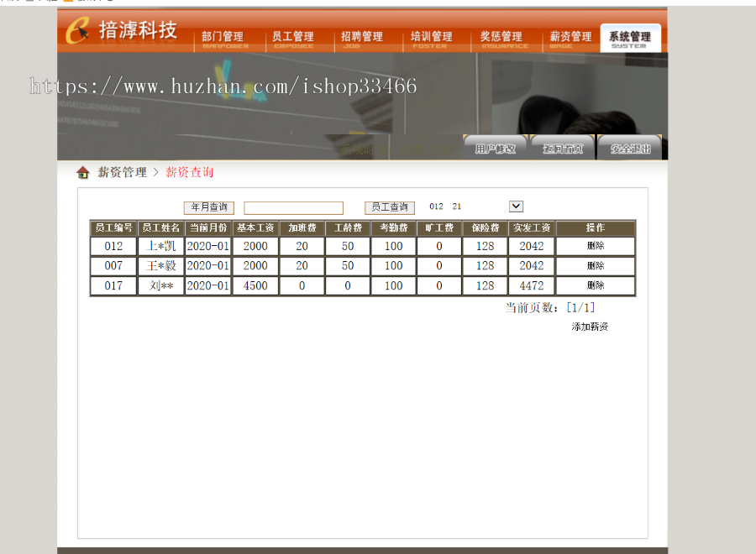Click the 加班费 column header

pos(302,227)
